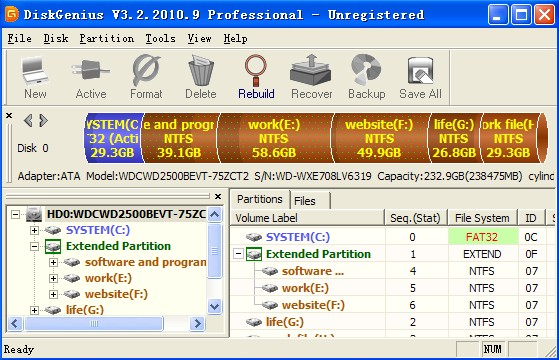The image size is (559, 360).
Task: Click work(E:) drive icon in tree
Action: pos(72,278)
